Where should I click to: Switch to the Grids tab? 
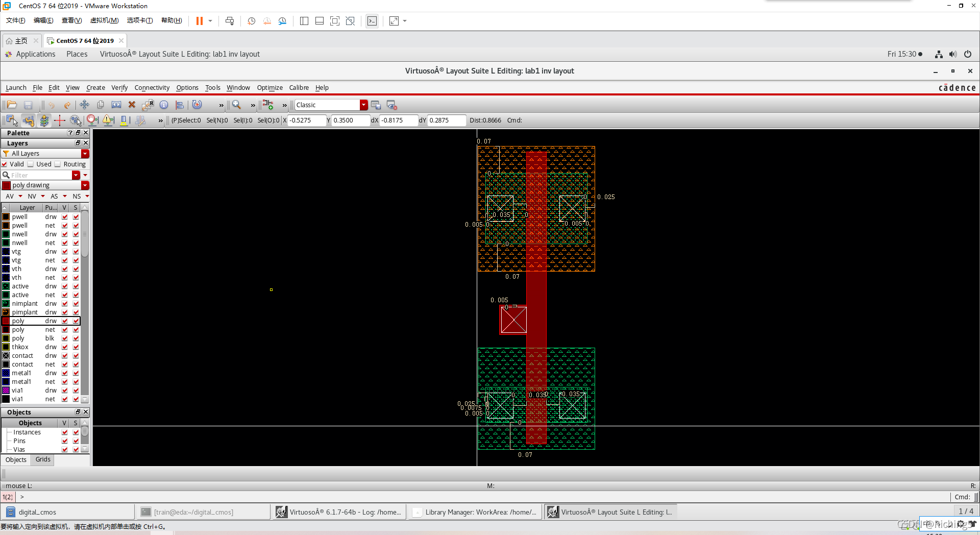coord(43,459)
